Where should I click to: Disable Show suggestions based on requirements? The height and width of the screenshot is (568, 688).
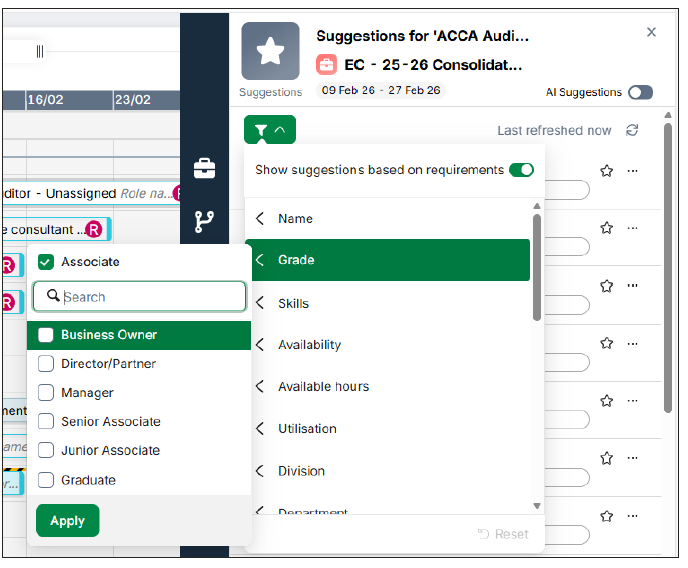pos(521,170)
